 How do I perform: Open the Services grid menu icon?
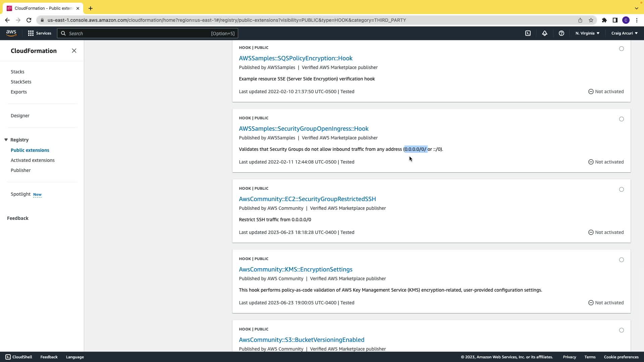coord(31,33)
